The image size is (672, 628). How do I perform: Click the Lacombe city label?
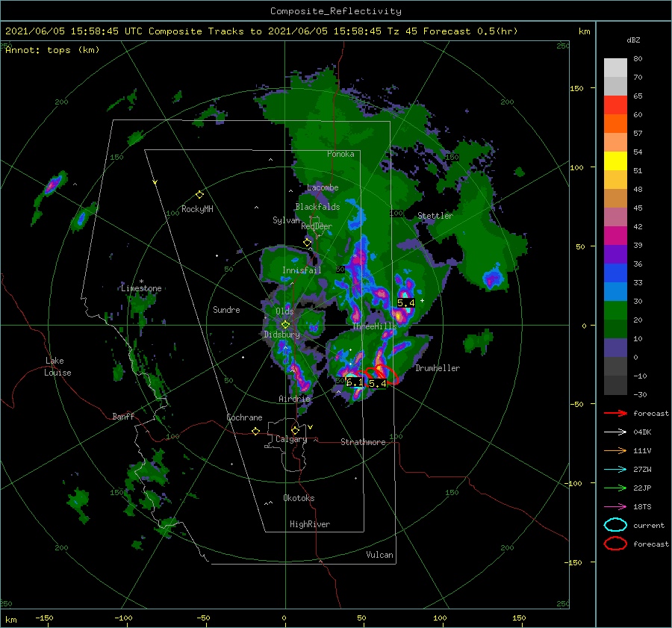coord(323,187)
